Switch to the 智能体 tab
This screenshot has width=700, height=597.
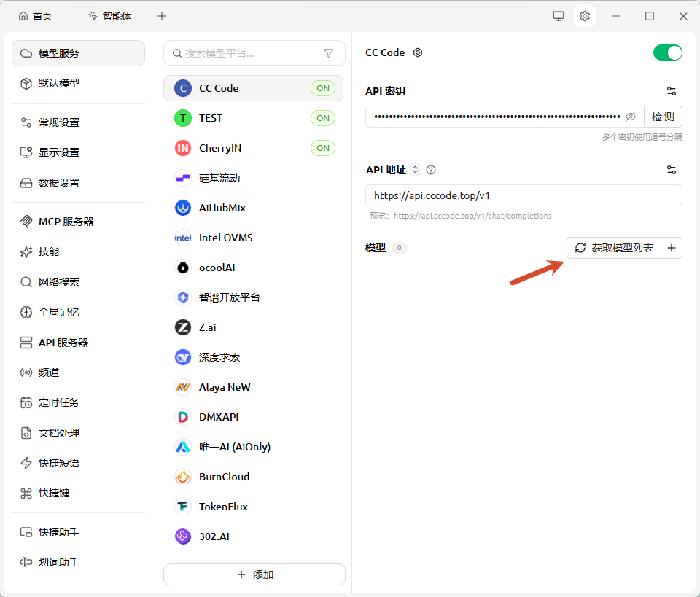[110, 16]
